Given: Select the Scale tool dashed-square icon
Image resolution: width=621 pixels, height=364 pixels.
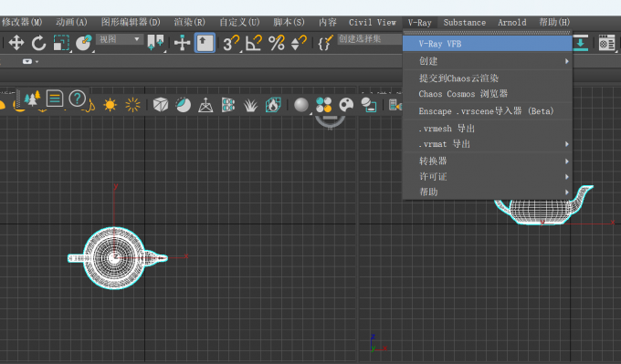Looking at the screenshot, I should pos(61,43).
